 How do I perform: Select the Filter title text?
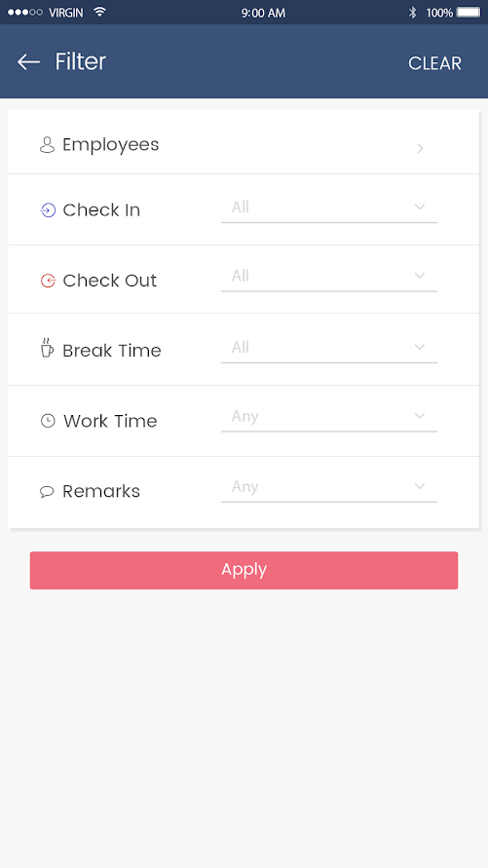(x=80, y=61)
